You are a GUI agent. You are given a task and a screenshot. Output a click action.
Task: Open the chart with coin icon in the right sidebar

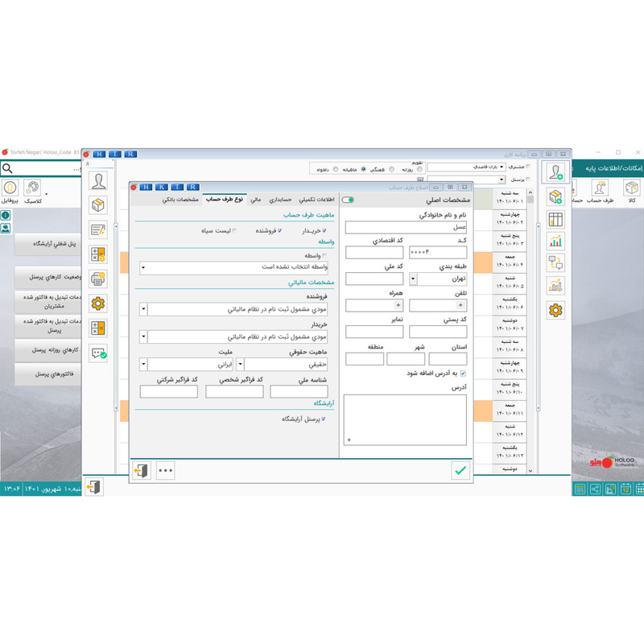[555, 286]
